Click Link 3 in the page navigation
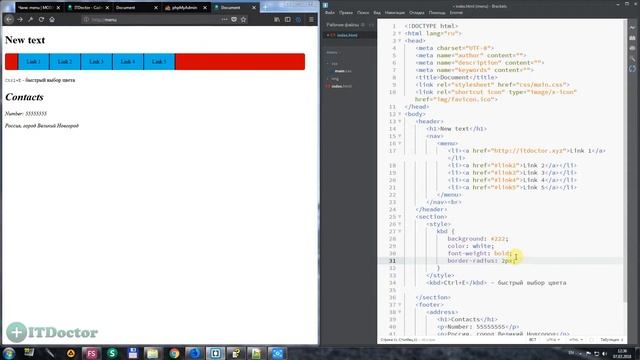This screenshot has height=360, width=640. [96, 62]
